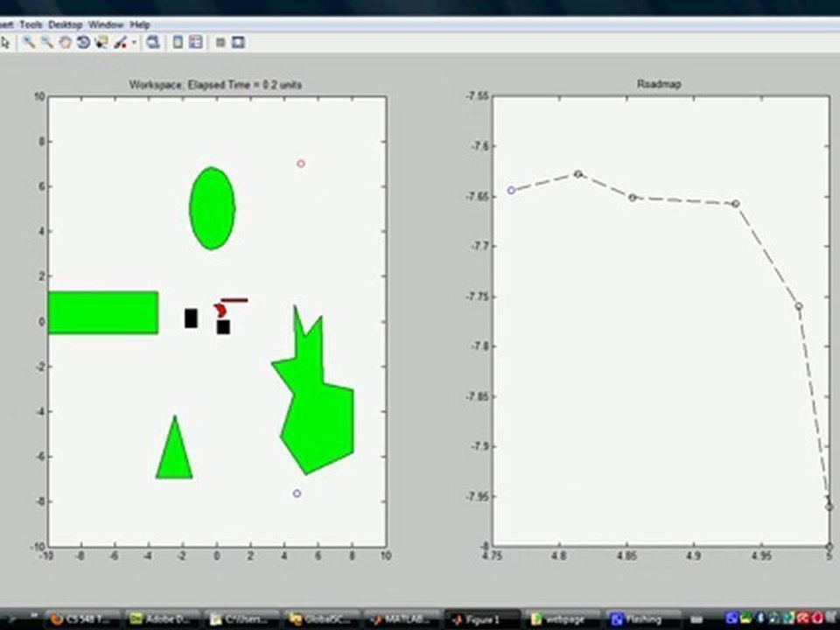
Task: Click the blue start circle marker in Workspace
Action: [297, 493]
